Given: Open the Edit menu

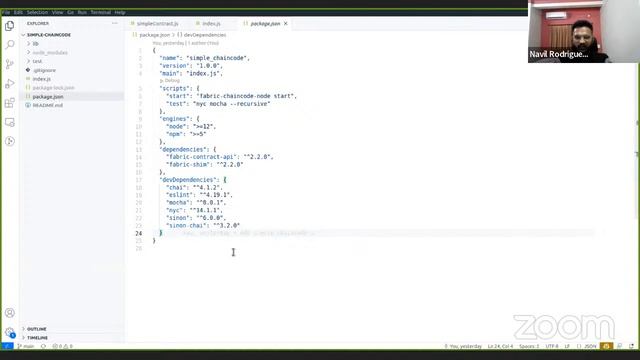Looking at the screenshot, I should [x=18, y=12].
